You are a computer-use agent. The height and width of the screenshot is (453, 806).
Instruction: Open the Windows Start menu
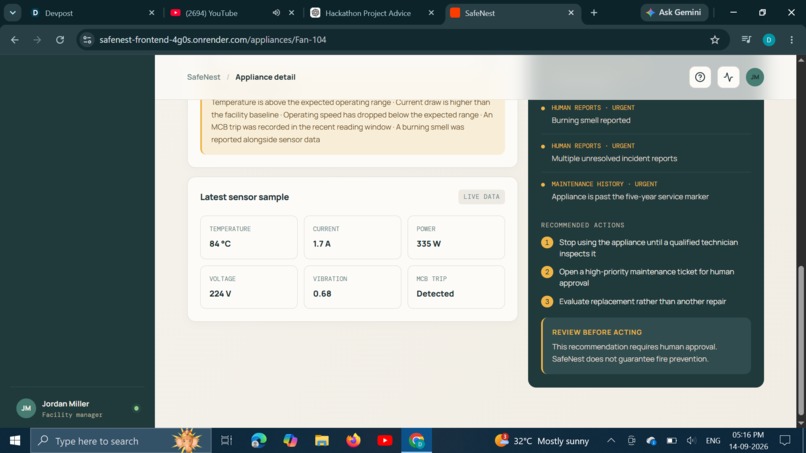15,441
